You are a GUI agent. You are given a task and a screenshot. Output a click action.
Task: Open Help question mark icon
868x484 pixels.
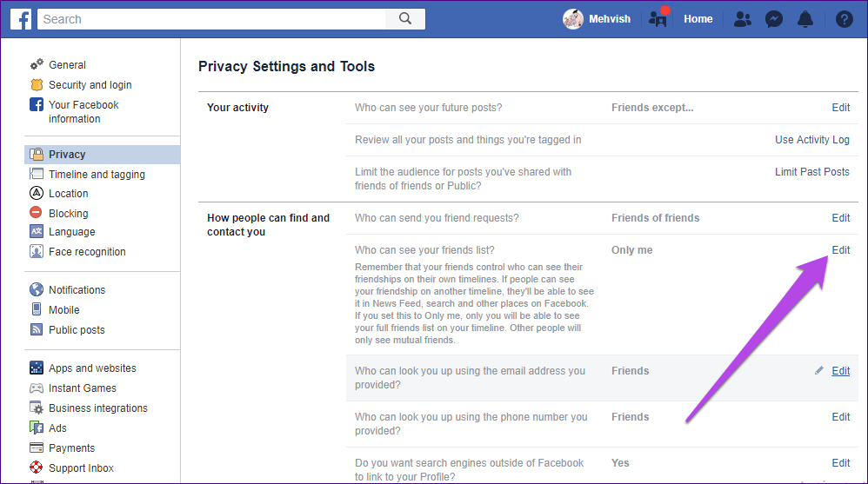coord(844,19)
